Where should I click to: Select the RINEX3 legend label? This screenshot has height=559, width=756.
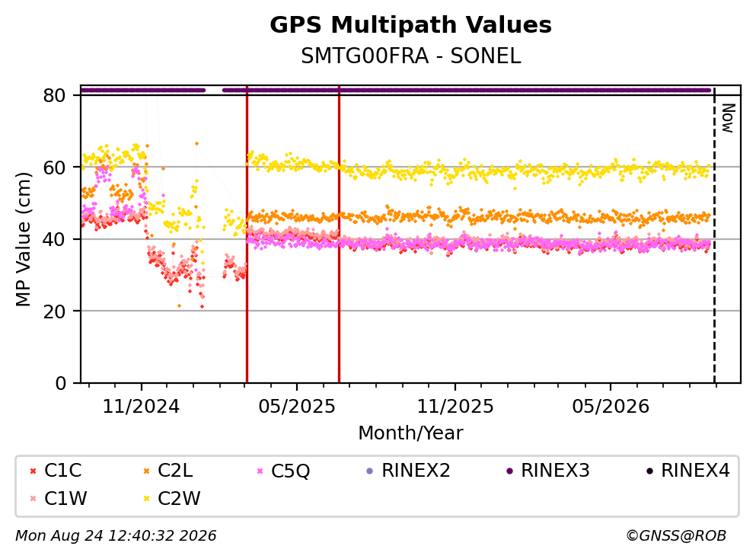click(555, 470)
